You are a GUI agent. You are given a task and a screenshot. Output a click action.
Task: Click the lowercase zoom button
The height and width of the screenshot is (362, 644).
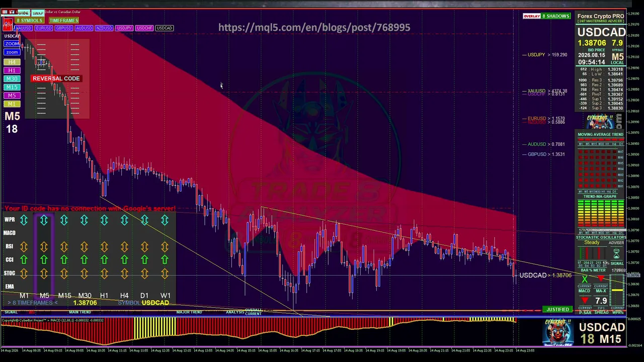[12, 52]
